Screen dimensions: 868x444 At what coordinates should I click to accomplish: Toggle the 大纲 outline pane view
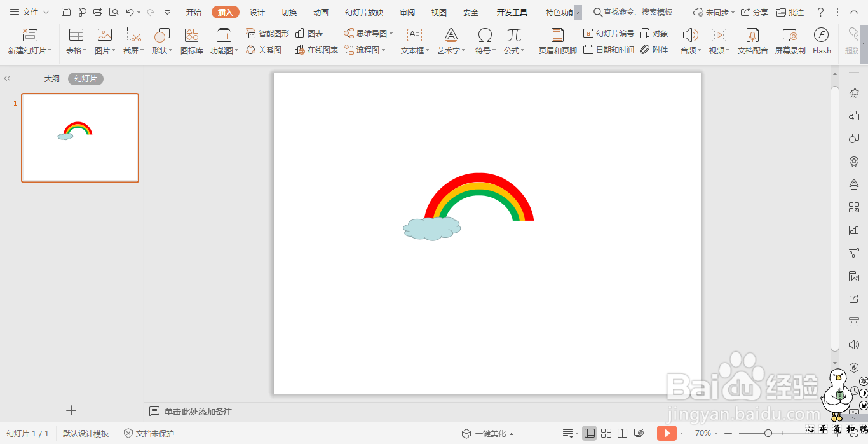tap(52, 79)
